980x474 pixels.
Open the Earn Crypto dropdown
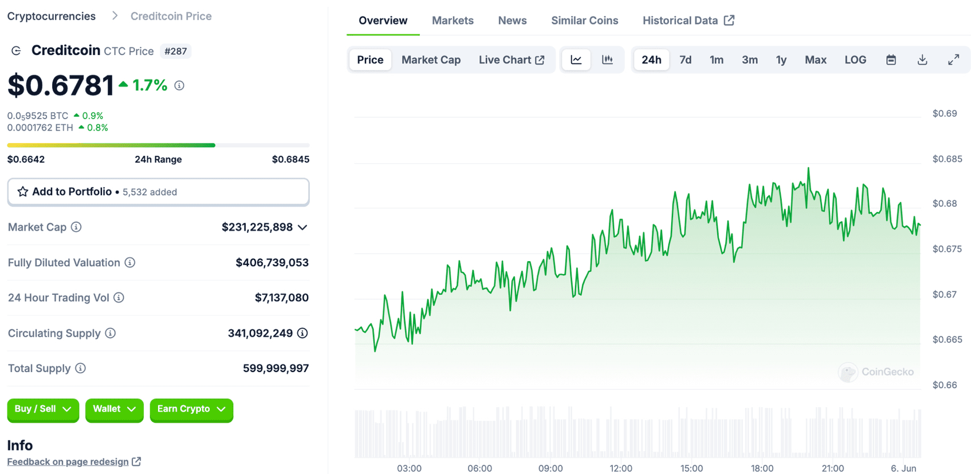pyautogui.click(x=191, y=409)
